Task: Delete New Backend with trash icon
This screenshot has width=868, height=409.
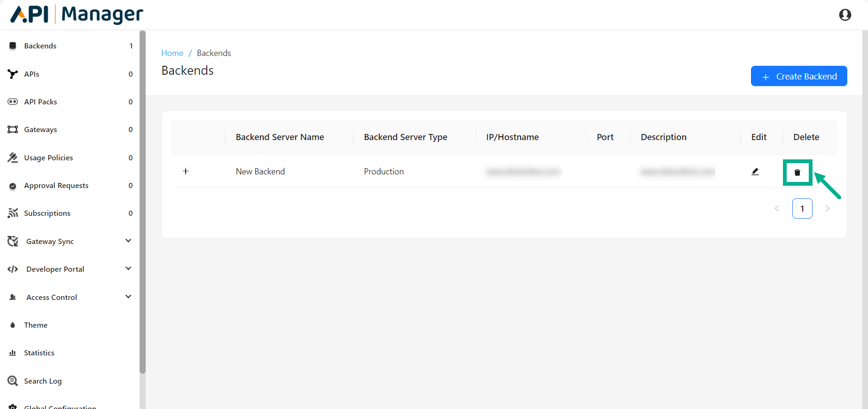Action: (797, 173)
